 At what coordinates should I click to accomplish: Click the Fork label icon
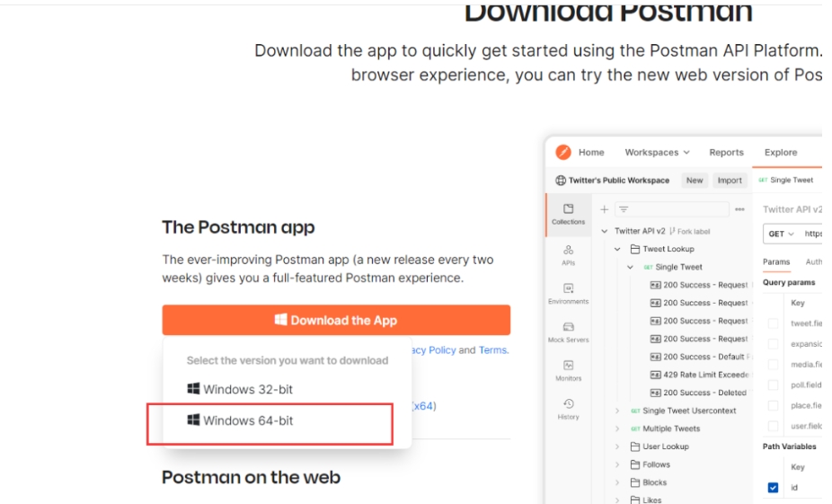click(x=672, y=231)
